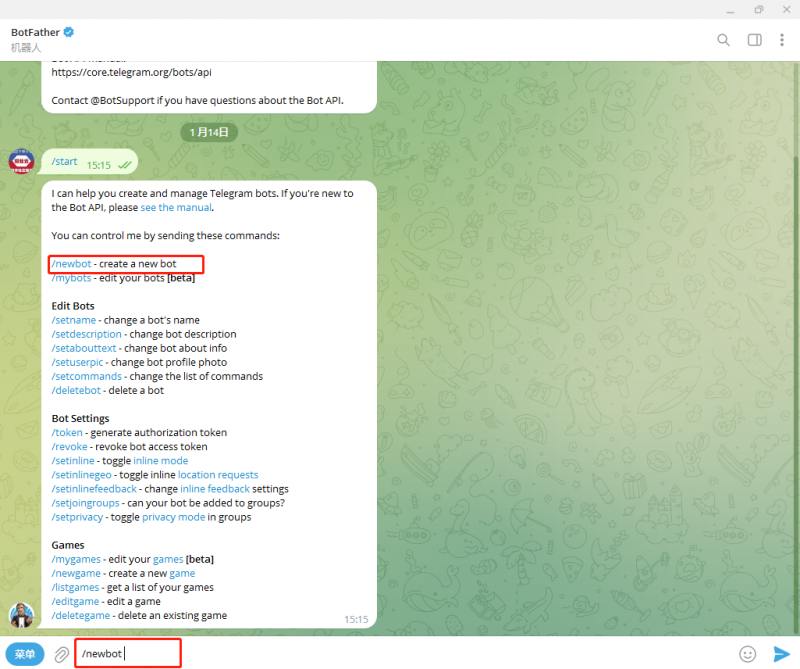Open the 'see the manual' link
Image resolution: width=800 pixels, height=669 pixels.
tap(176, 208)
